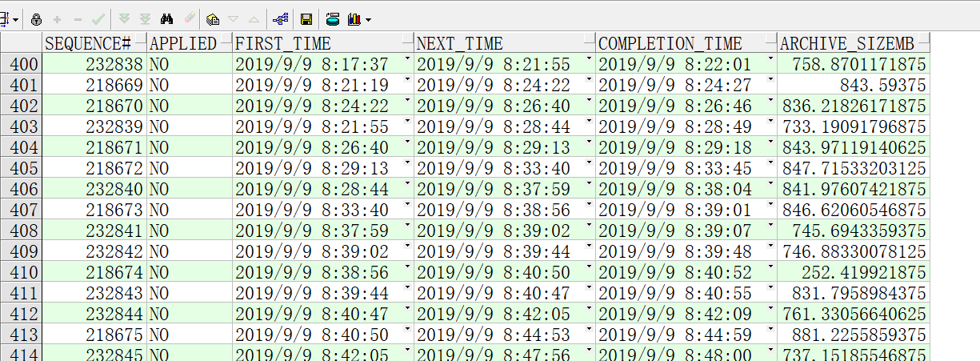Click the NEXT_TIME column header
The image size is (980, 361).
pyautogui.click(x=505, y=43)
